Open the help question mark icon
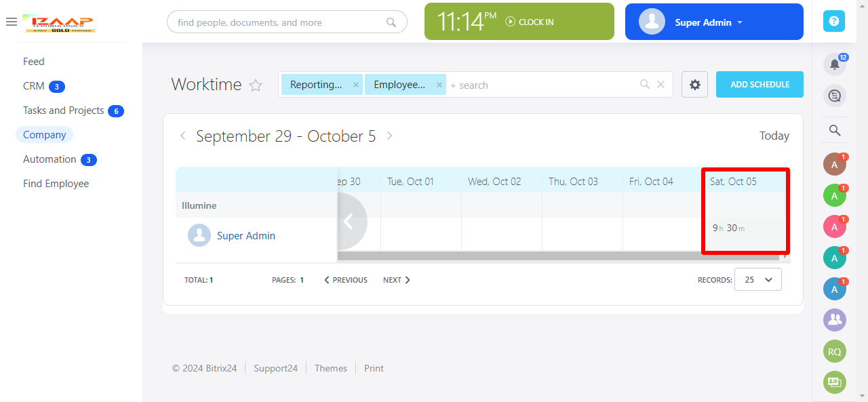The width and height of the screenshot is (868, 402). 833,21
